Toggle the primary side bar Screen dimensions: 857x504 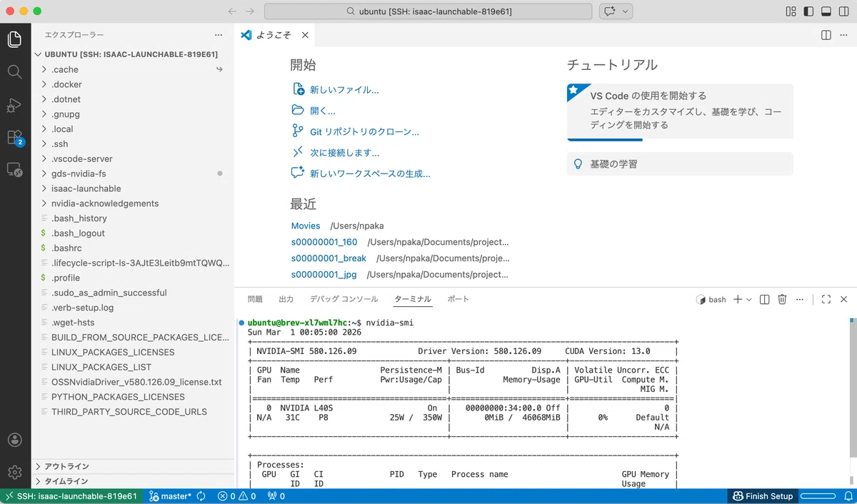pos(808,11)
